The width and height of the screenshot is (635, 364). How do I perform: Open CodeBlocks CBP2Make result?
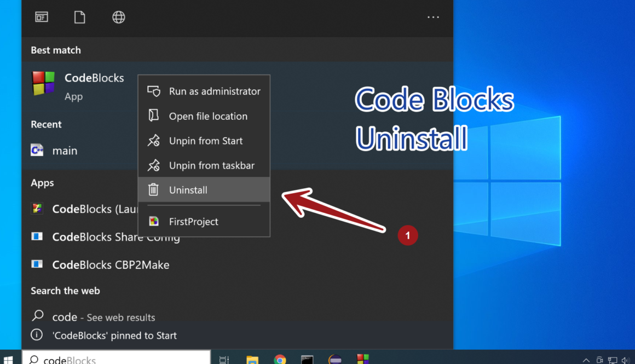(x=110, y=265)
